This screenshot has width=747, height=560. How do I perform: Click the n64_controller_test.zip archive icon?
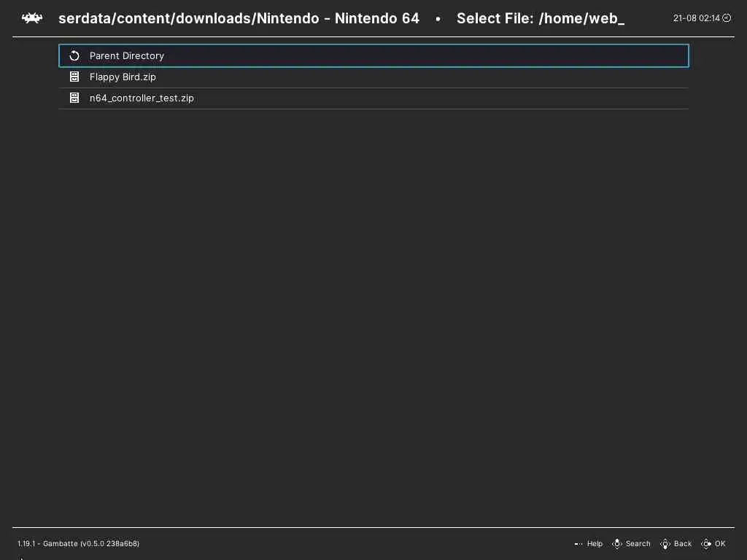74,98
